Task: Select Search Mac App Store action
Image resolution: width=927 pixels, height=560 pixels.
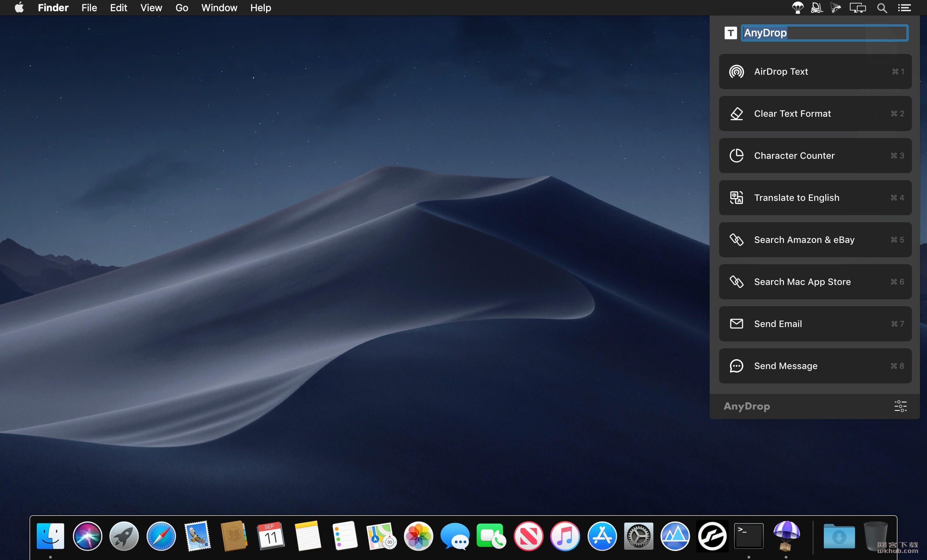Action: pos(815,282)
